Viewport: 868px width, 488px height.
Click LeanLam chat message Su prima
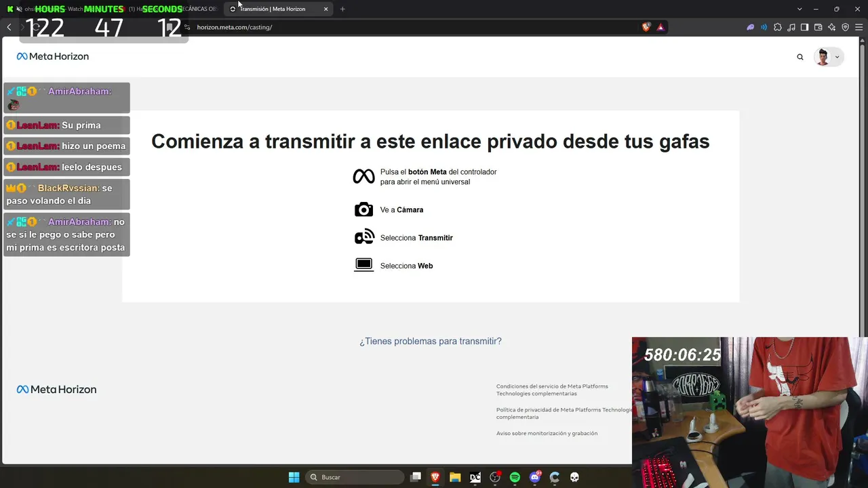[x=66, y=125]
